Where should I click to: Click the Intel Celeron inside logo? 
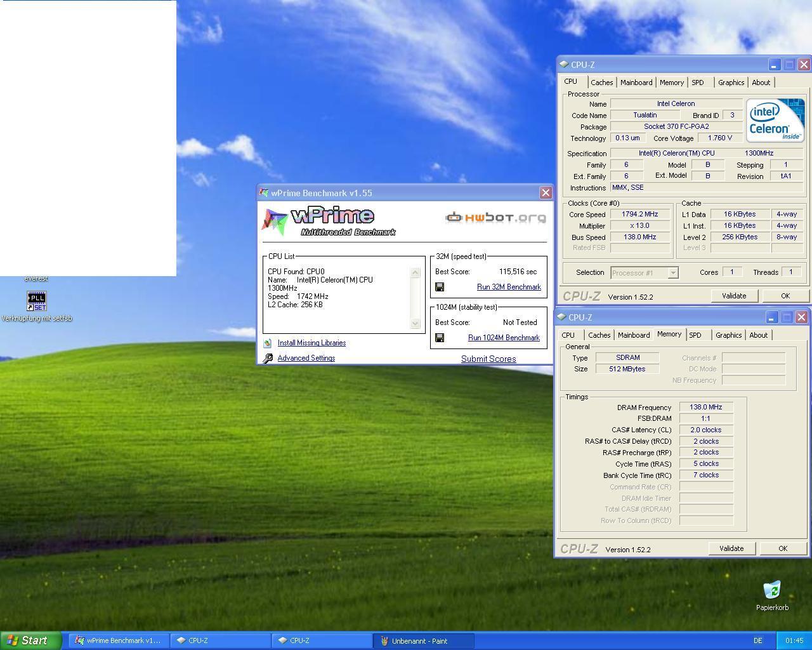[775, 120]
